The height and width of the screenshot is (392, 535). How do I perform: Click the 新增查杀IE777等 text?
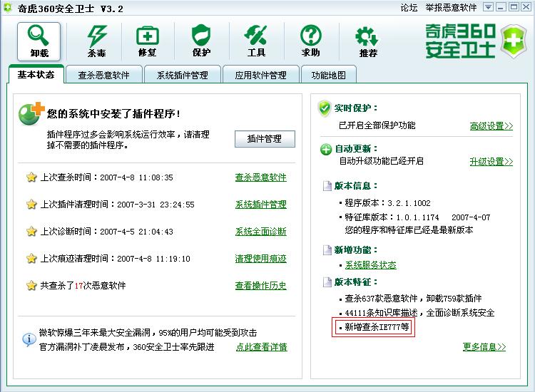(x=377, y=327)
